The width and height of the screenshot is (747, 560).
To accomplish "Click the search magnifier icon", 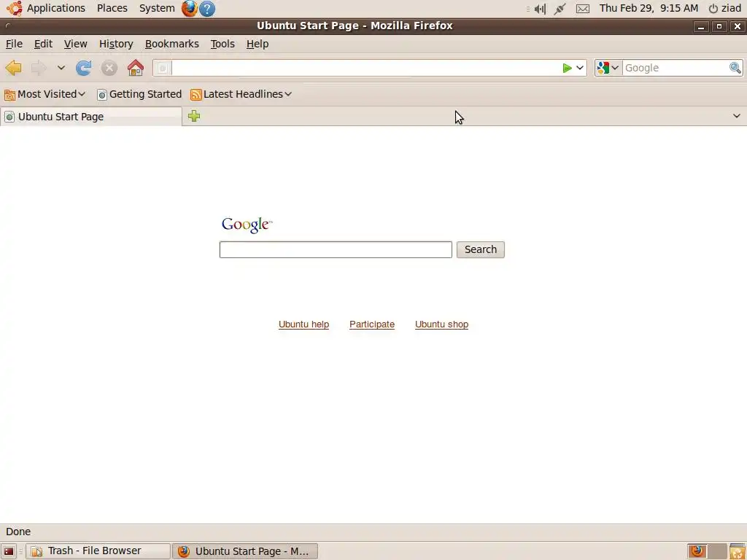I will point(735,68).
